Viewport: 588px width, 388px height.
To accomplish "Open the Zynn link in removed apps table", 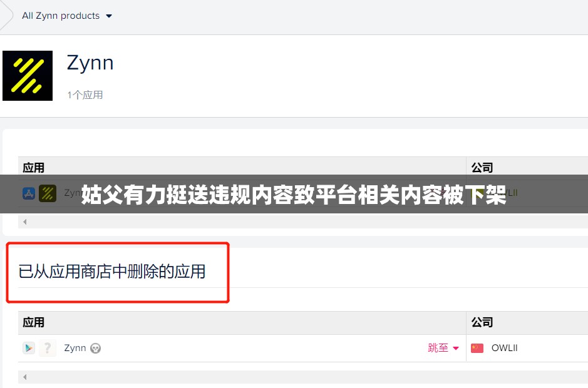I will (x=75, y=349).
